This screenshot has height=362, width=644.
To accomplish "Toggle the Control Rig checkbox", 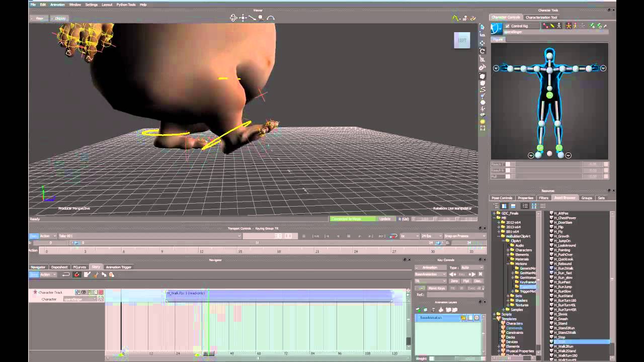I will click(x=507, y=26).
